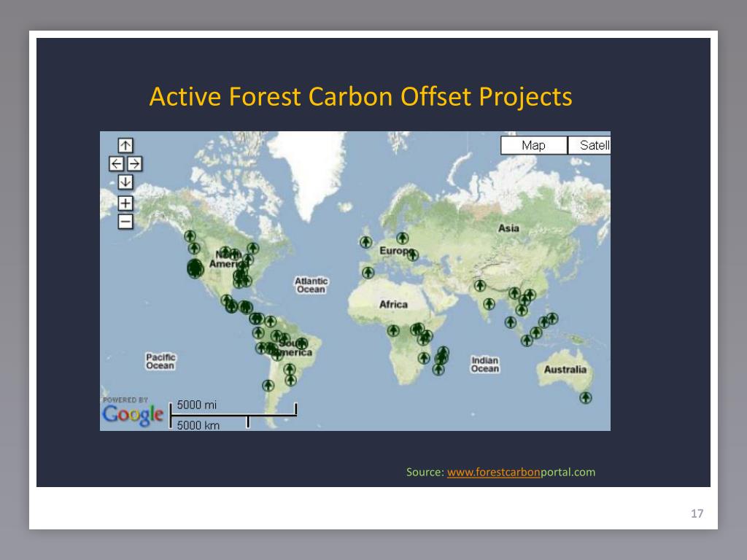Zoom in with the plus button
The height and width of the screenshot is (560, 747).
[125, 203]
